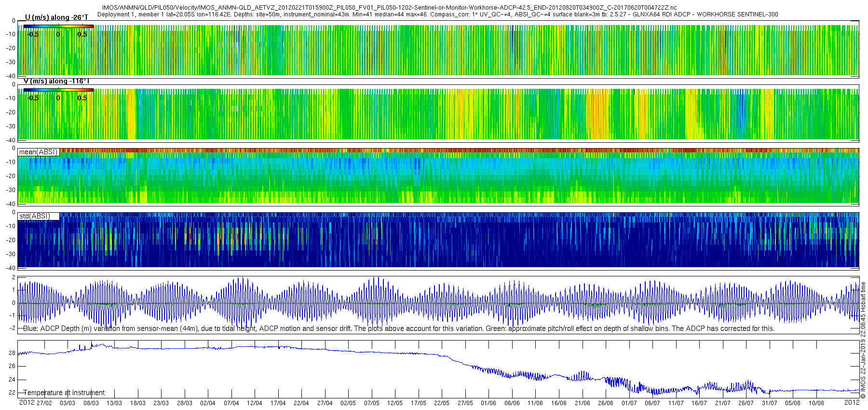868x410 pixels.
Task: Click the V velocity colorbar
Action: pos(58,90)
